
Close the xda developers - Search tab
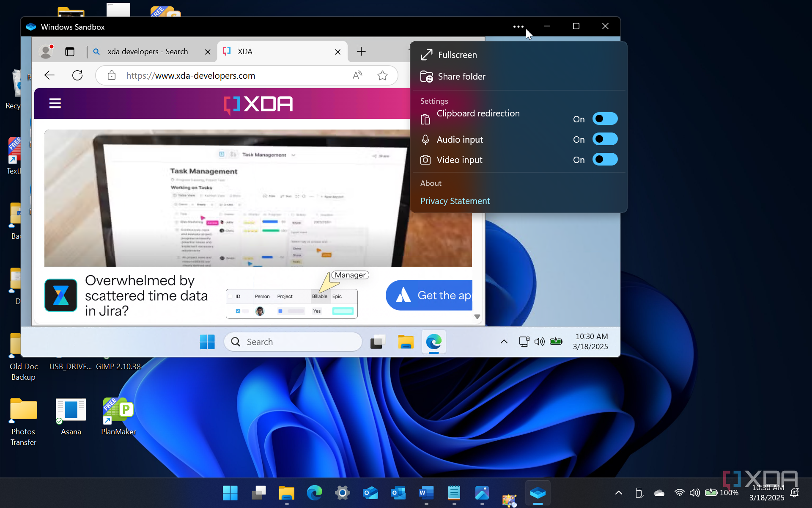pyautogui.click(x=208, y=52)
